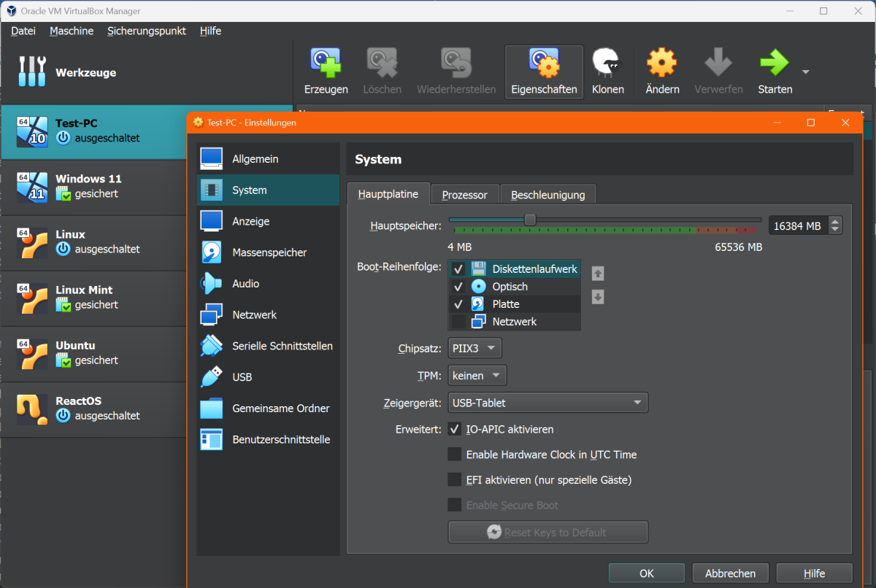876x588 pixels.
Task: Expand Starten dropdown arrow in toolbar
Action: tap(806, 72)
